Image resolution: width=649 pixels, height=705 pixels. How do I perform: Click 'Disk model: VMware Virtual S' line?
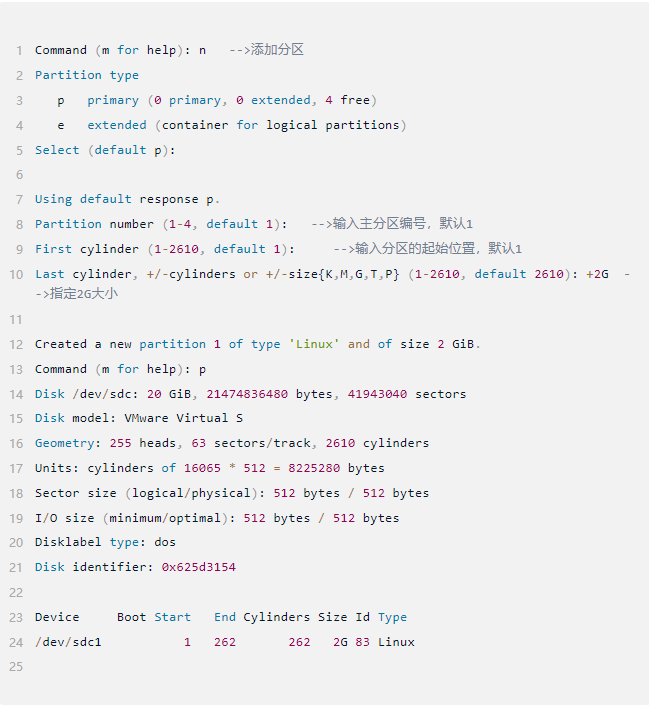[139, 418]
